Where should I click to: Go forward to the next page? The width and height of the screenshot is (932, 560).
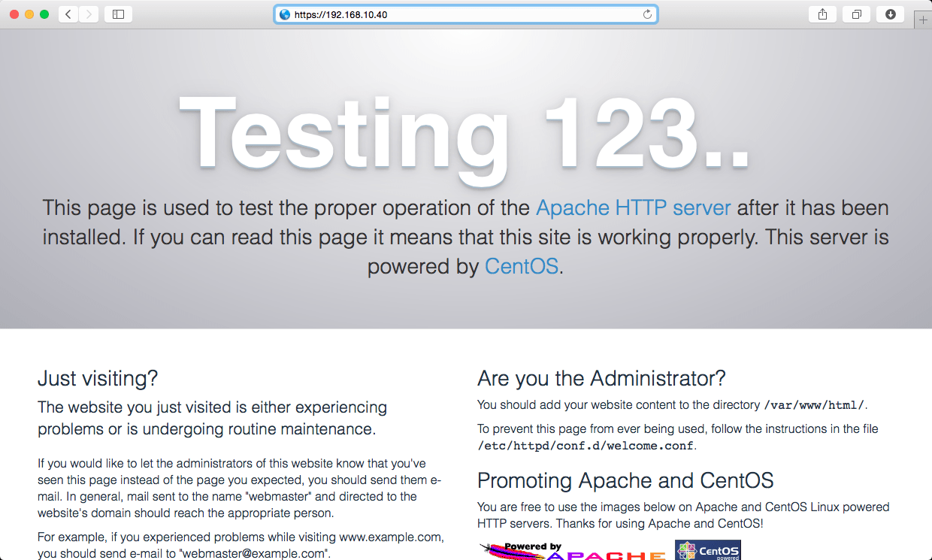pyautogui.click(x=89, y=14)
